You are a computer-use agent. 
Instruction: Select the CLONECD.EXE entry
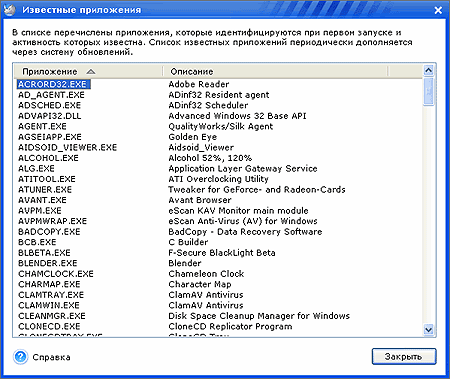coord(49,326)
